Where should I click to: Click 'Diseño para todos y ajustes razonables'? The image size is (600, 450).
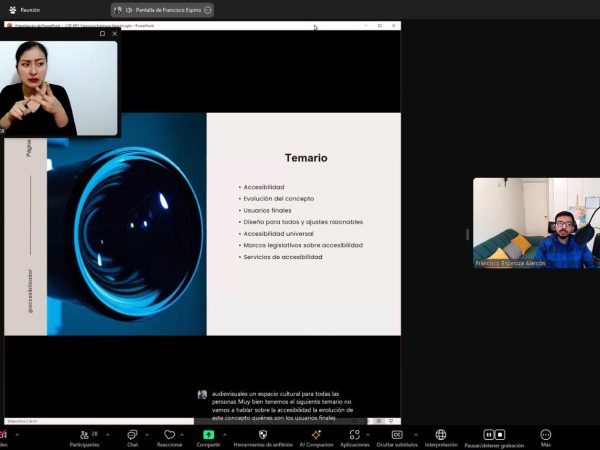point(303,222)
